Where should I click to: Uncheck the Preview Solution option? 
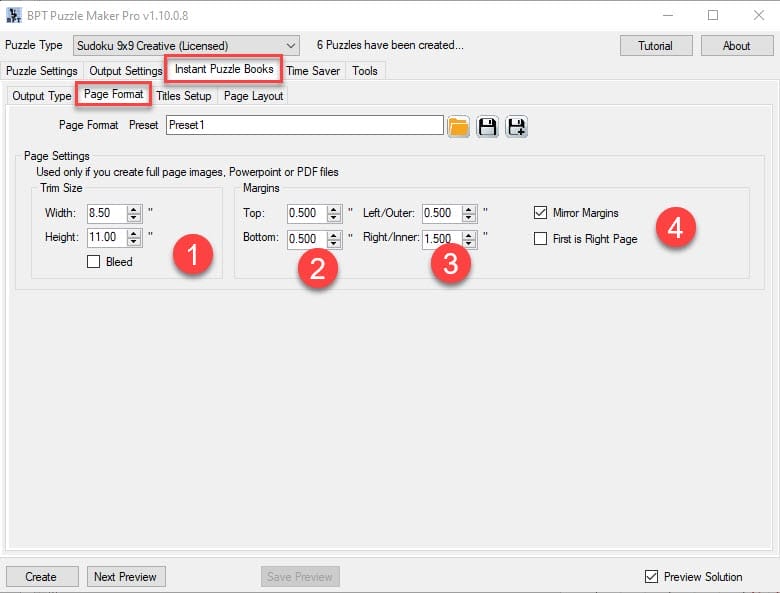point(652,577)
